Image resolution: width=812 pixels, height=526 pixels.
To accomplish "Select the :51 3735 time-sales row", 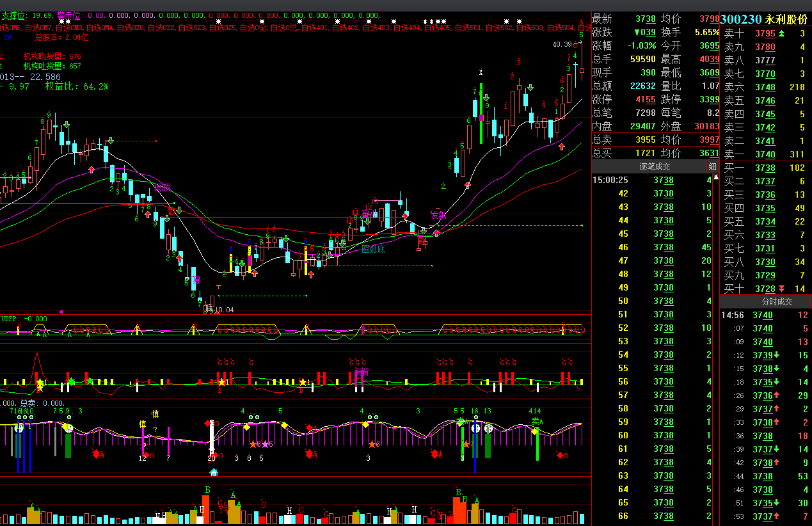I will tap(766, 503).
